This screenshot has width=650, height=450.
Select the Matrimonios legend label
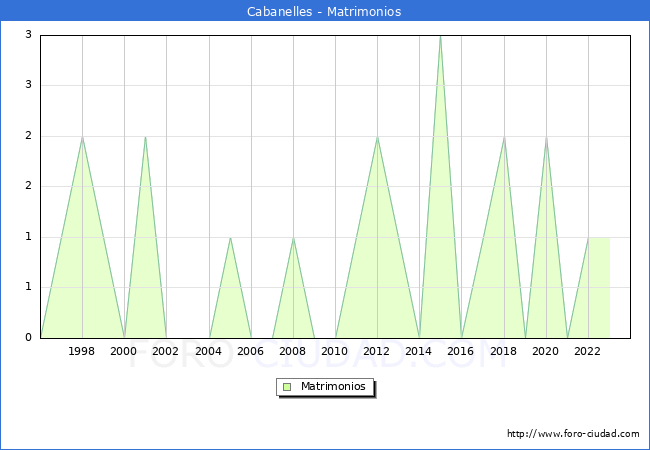[333, 386]
